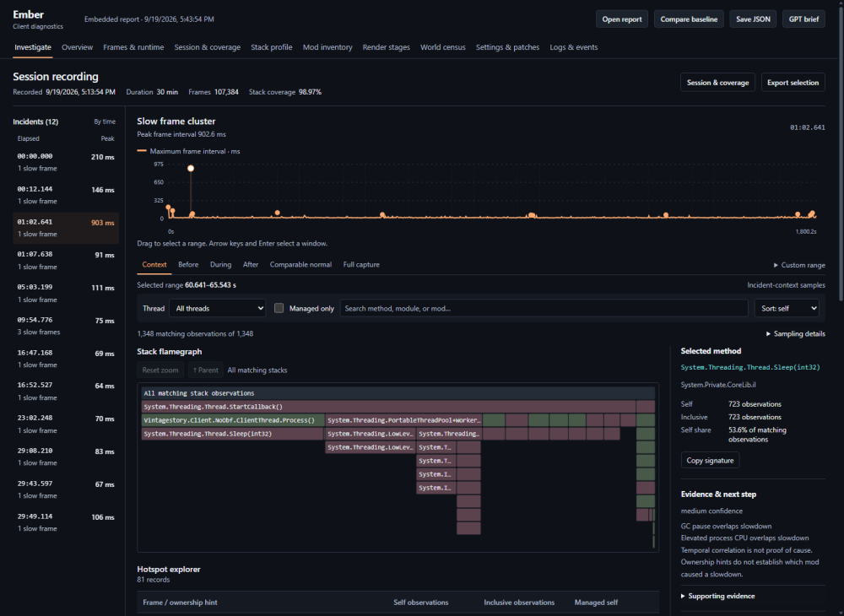Open the World census tab
844x616 pixels.
[442, 47]
